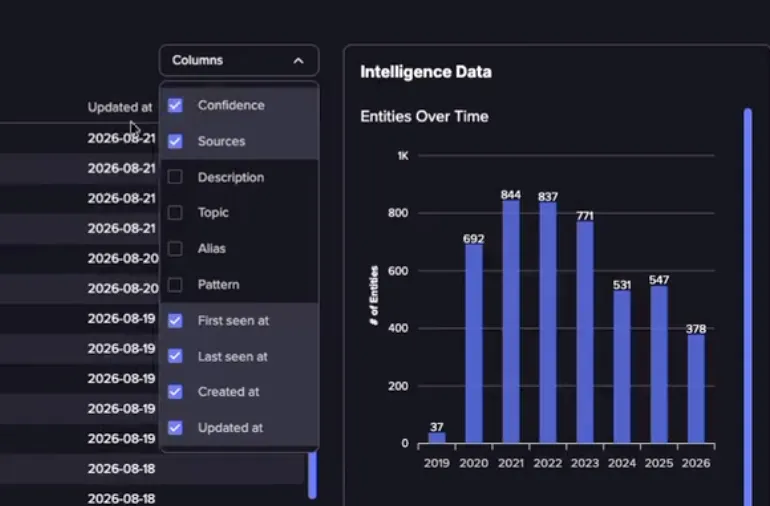The width and height of the screenshot is (770, 506).
Task: Click the 2024 bar showing 531
Action: coord(622,367)
